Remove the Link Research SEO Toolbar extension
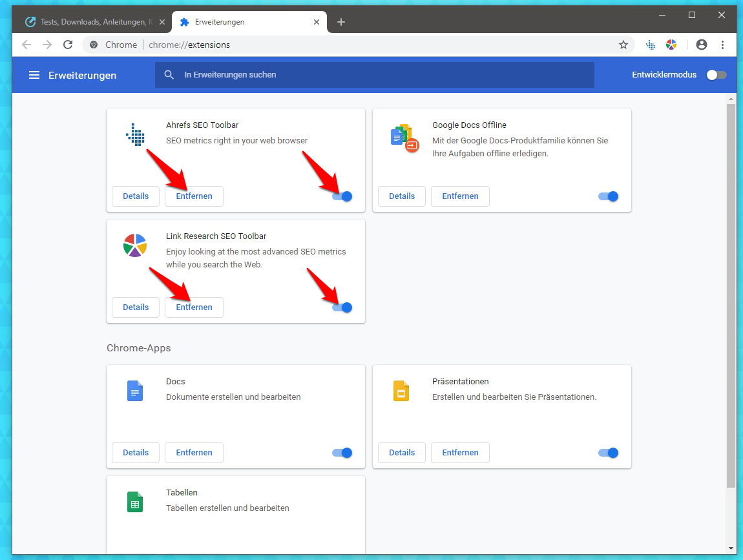 [194, 307]
